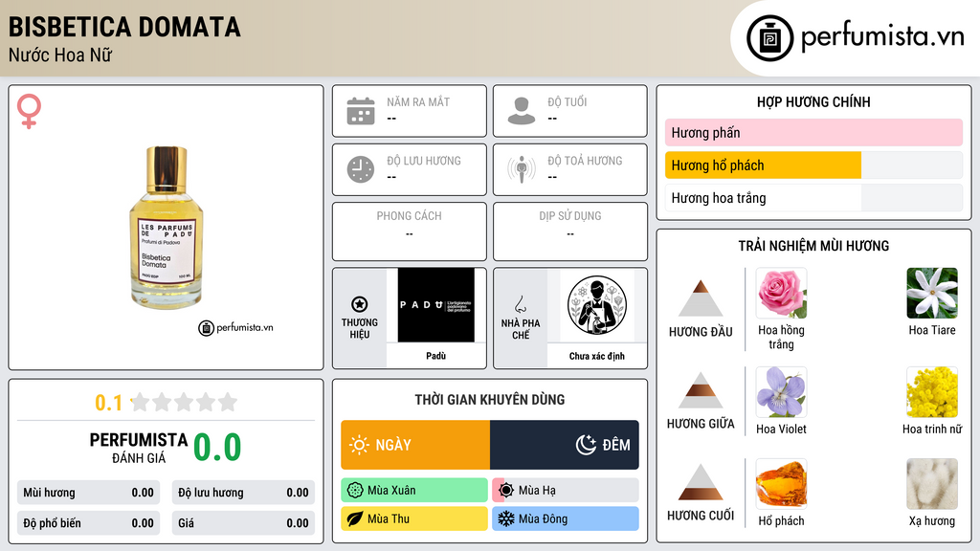The width and height of the screenshot is (980, 551).
Task: Click the sillage icon for Độ toả hương
Action: tap(522, 169)
